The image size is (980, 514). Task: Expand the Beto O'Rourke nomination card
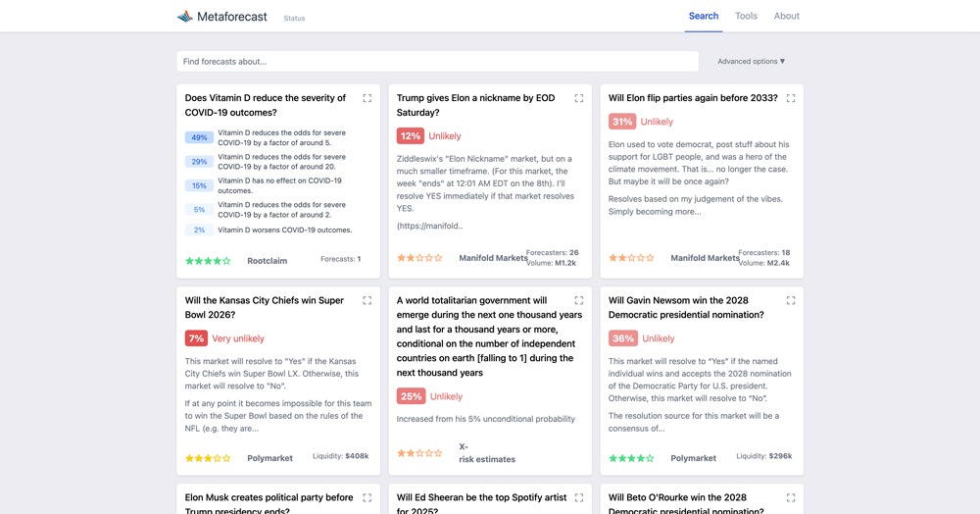791,498
